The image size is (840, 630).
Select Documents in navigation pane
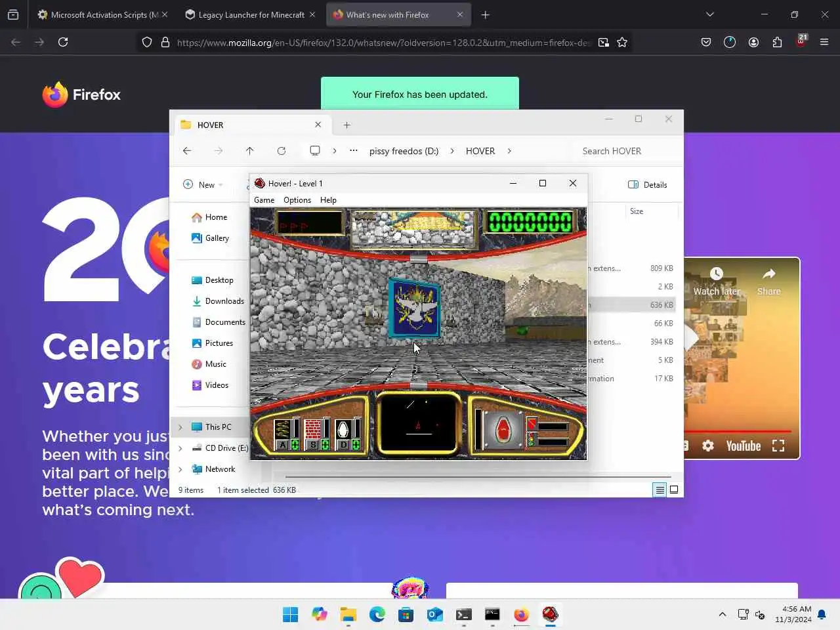[219, 322]
